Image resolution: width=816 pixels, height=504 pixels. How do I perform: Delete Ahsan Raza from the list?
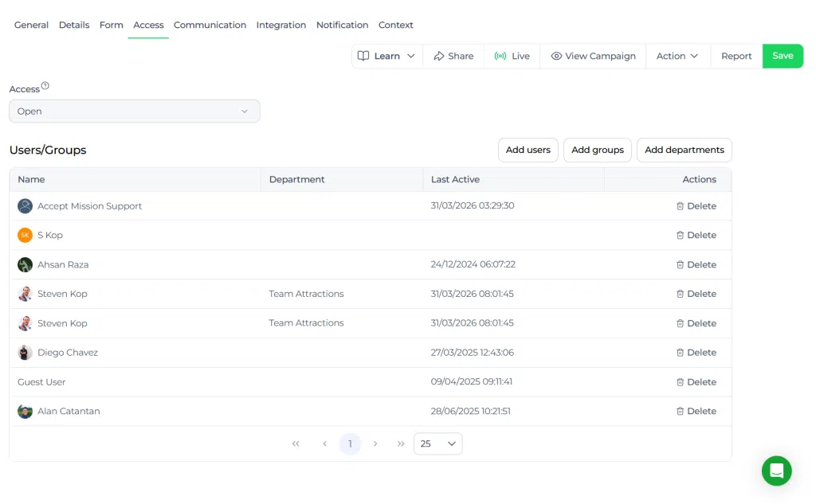pos(696,265)
